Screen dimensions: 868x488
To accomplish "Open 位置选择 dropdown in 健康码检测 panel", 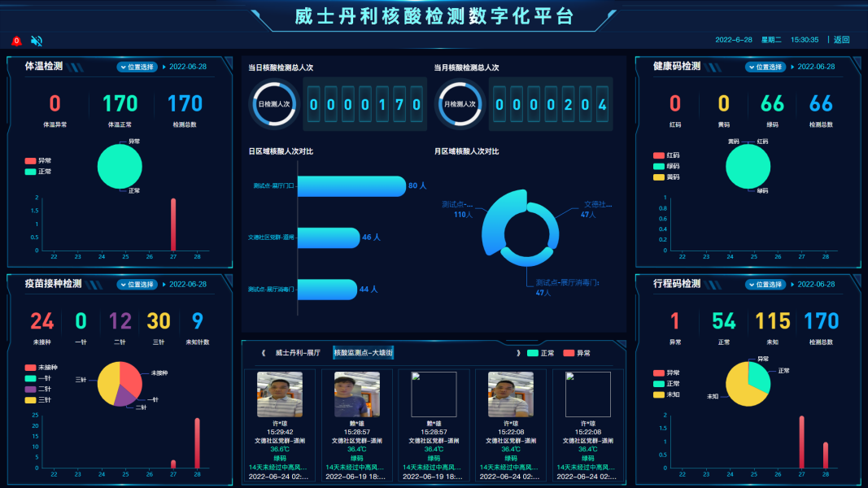I will coord(765,68).
